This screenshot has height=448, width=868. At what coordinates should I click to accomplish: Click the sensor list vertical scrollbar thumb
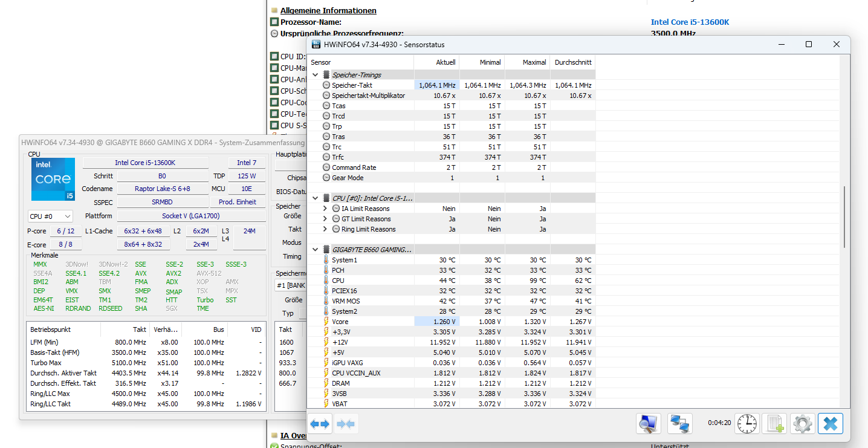845,217
